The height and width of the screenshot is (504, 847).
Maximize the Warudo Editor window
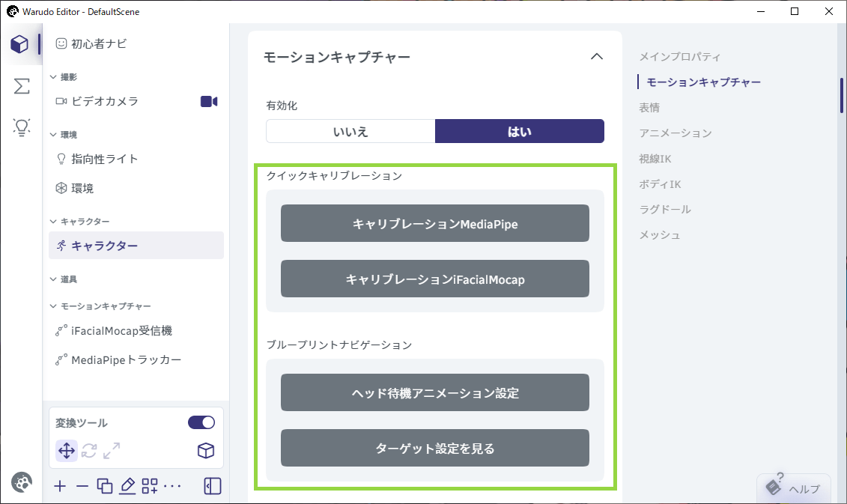(x=795, y=11)
